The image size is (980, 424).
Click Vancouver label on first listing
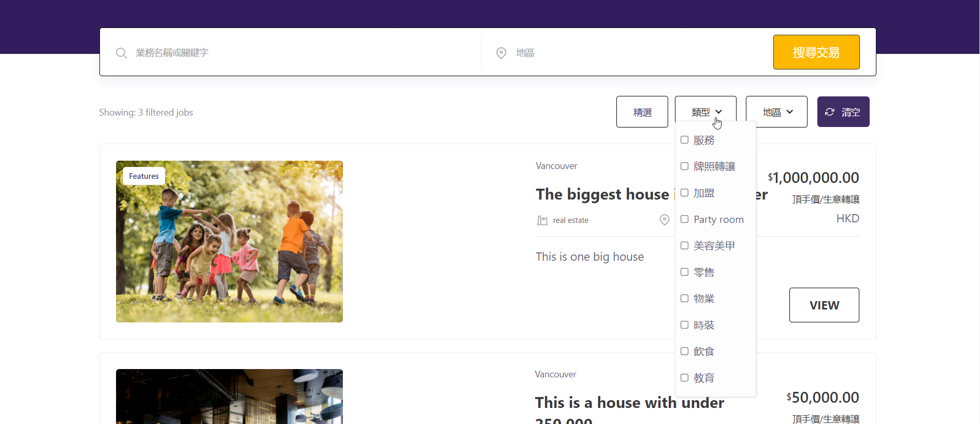click(556, 166)
